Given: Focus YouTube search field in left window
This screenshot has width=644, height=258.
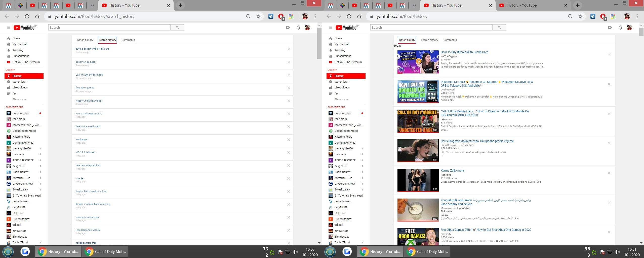Looking at the screenshot, I should [x=109, y=28].
